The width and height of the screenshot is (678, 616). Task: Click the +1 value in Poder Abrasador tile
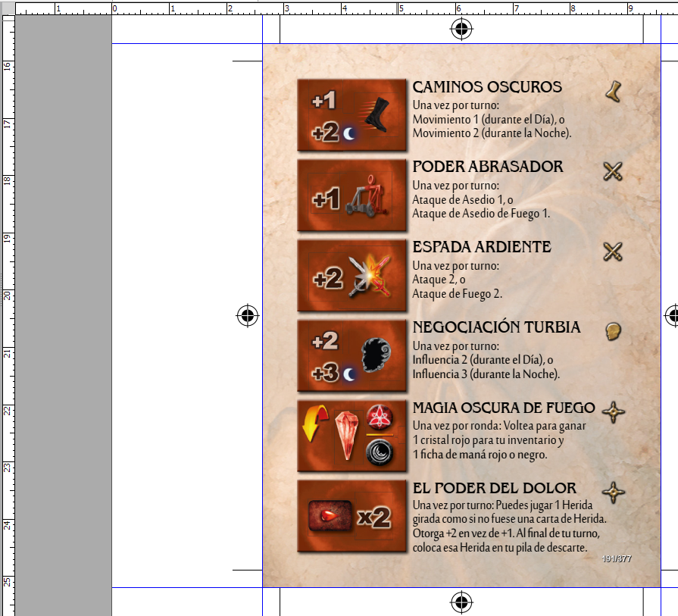326,199
